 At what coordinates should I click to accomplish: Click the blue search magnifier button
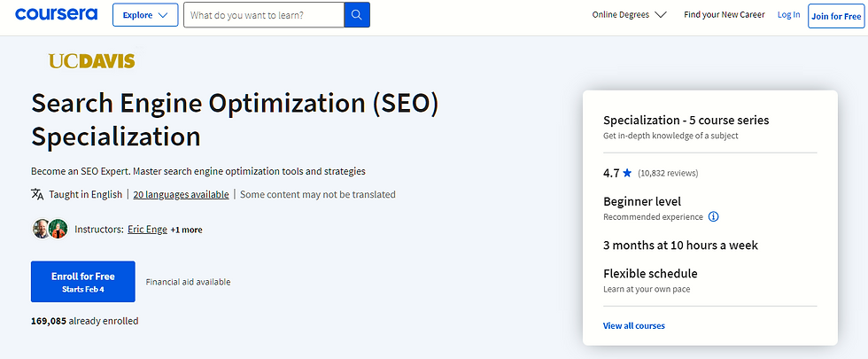click(357, 15)
